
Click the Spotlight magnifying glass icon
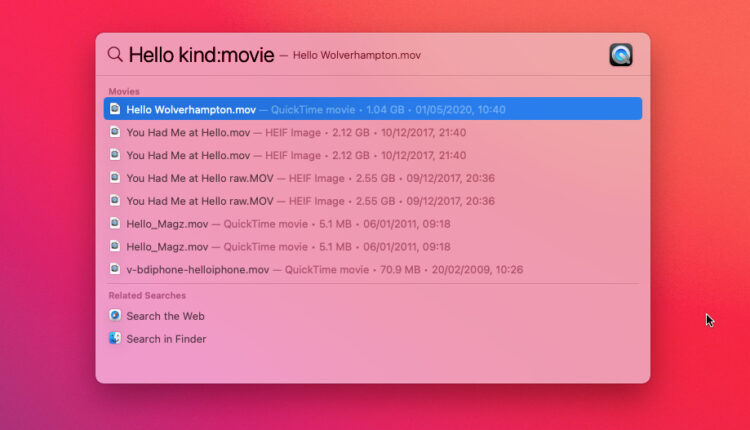click(115, 55)
